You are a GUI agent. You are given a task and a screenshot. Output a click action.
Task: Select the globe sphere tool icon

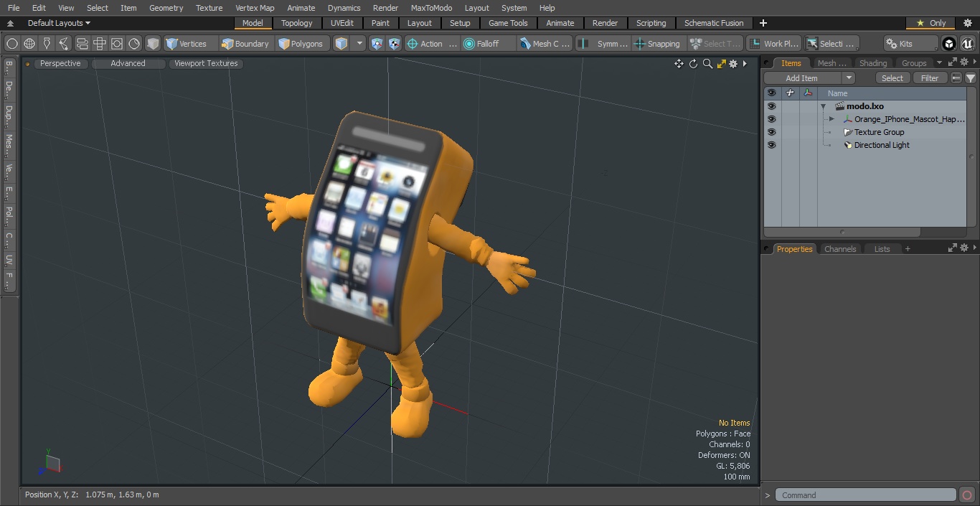(x=29, y=44)
